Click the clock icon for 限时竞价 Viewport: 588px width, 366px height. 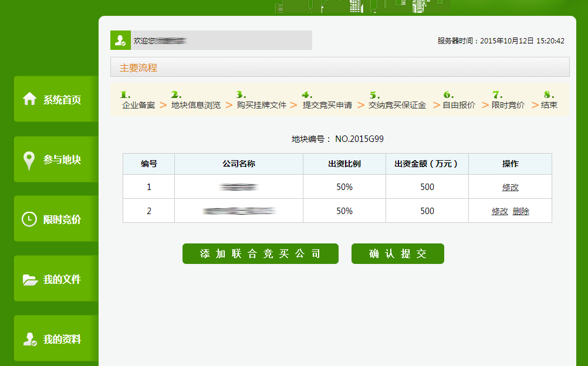[29, 219]
